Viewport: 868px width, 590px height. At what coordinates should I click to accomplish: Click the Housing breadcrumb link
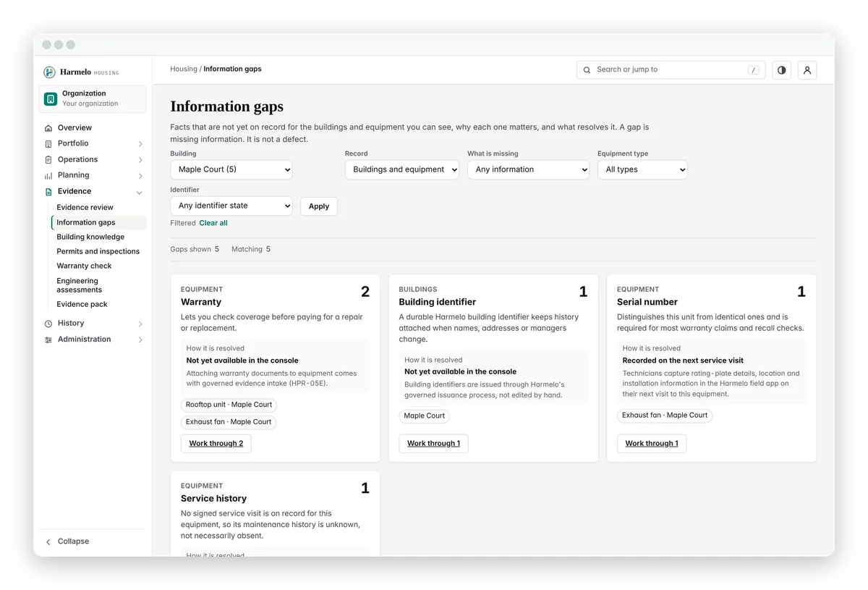pos(184,69)
